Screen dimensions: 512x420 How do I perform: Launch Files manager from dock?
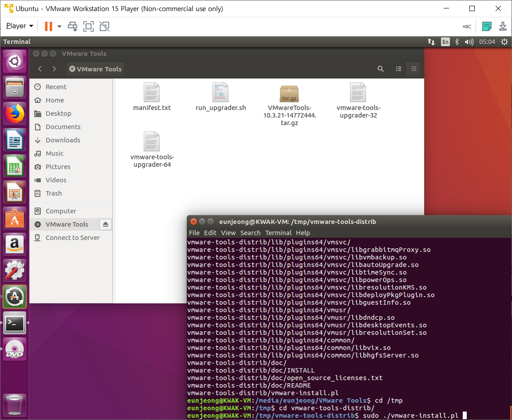coord(15,87)
